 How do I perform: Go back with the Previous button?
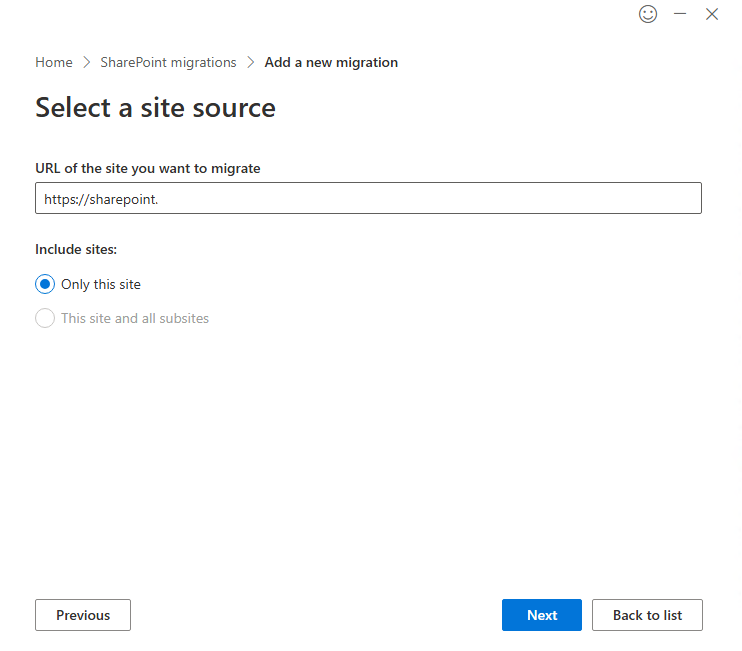click(x=83, y=615)
